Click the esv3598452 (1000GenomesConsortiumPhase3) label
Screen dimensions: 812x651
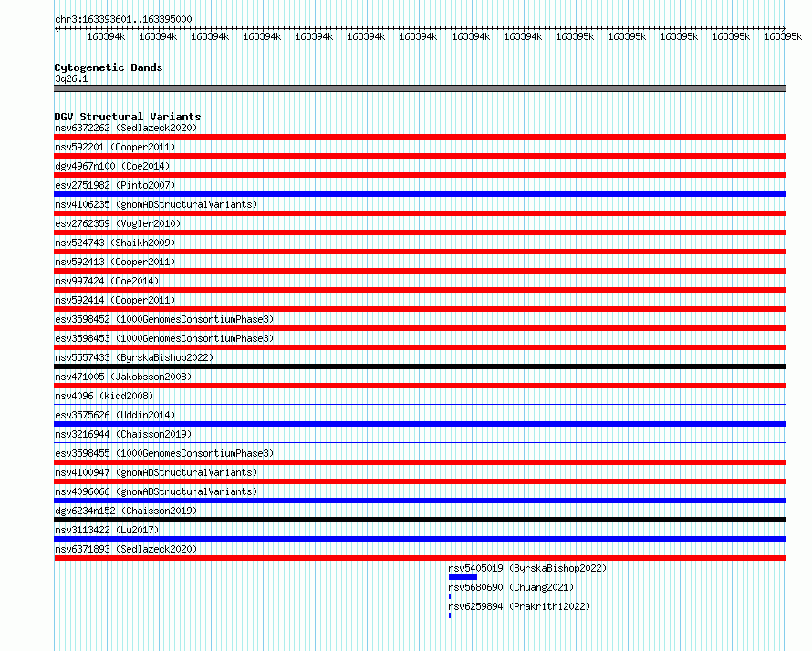click(x=164, y=319)
